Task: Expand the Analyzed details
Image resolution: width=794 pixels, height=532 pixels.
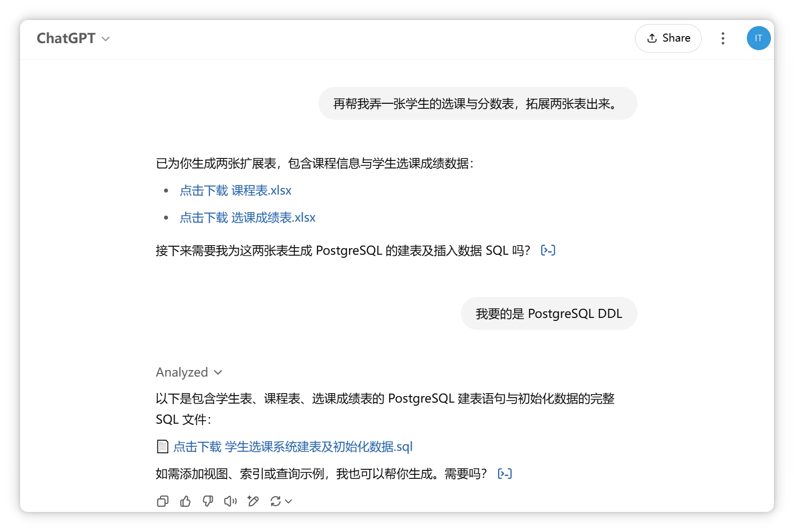Action: tap(189, 372)
